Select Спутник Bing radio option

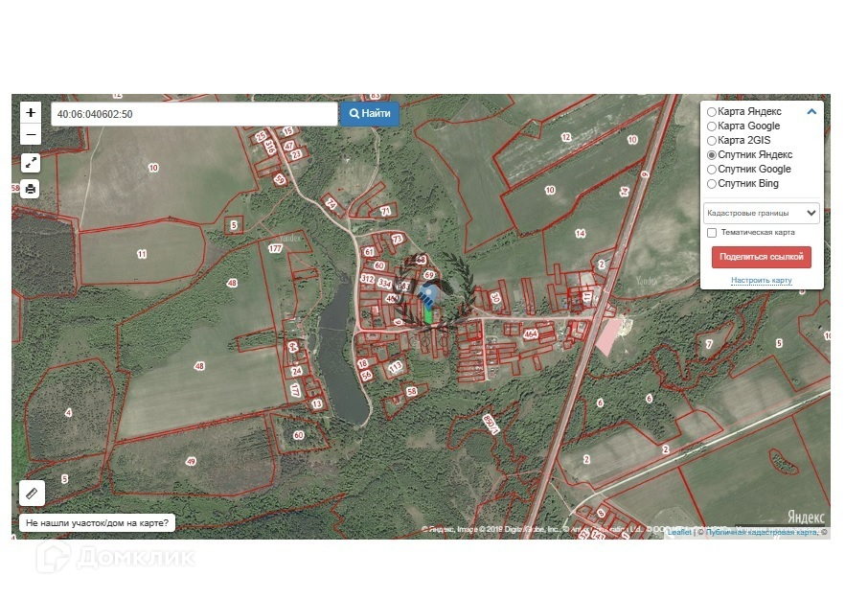point(712,184)
